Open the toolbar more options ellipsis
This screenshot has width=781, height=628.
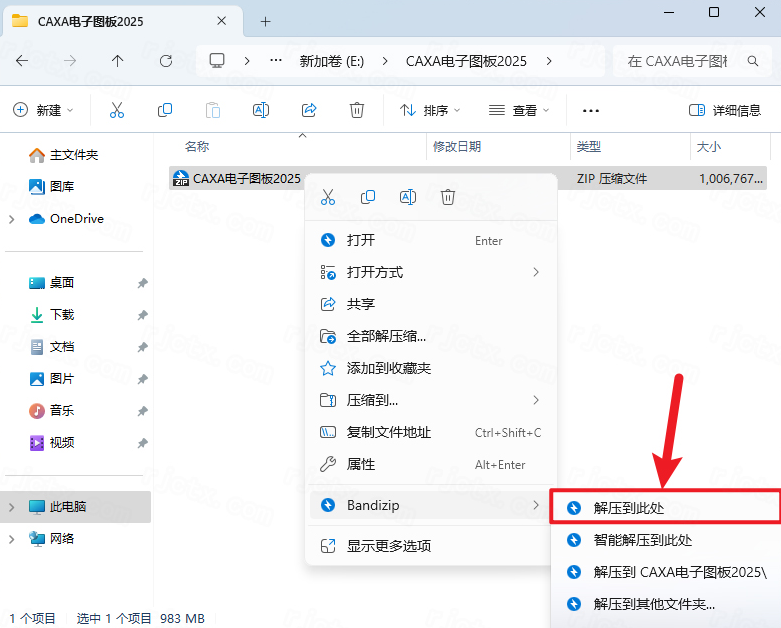pyautogui.click(x=590, y=110)
